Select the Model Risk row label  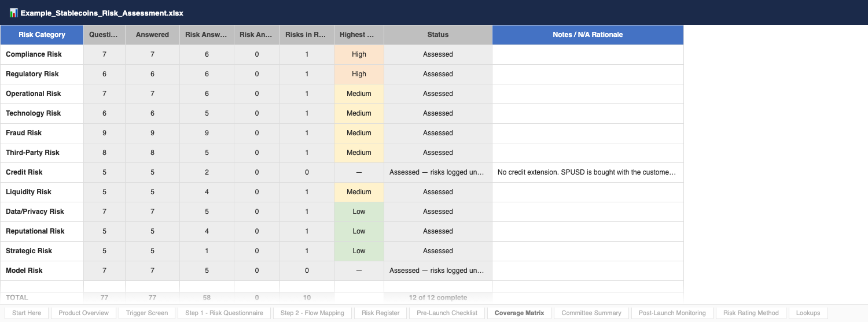pyautogui.click(x=42, y=271)
